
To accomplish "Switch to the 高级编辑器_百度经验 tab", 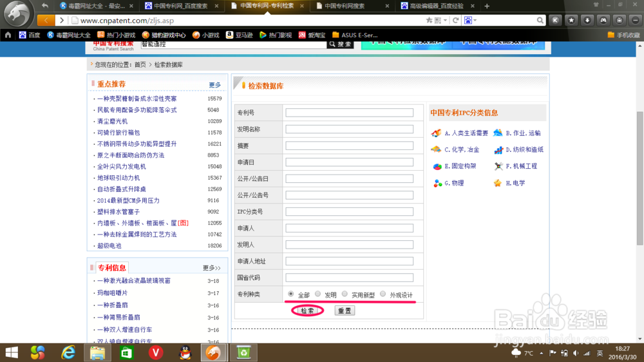I will point(437,6).
